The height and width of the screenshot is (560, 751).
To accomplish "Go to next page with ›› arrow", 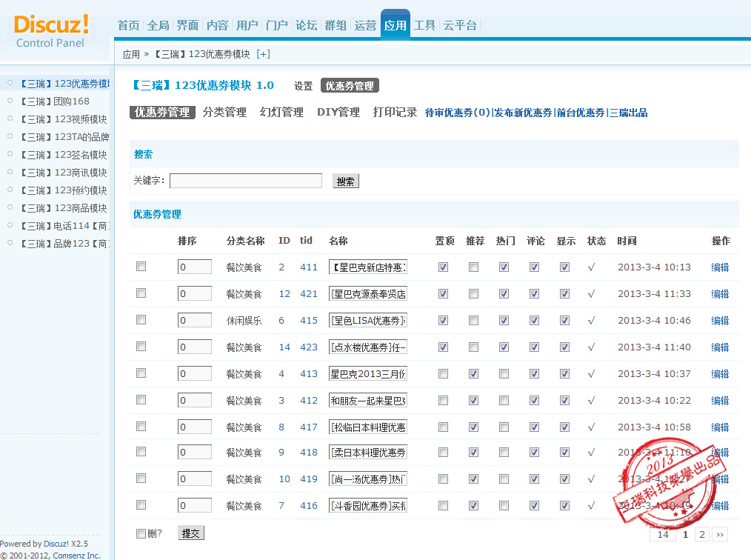I will [x=720, y=534].
